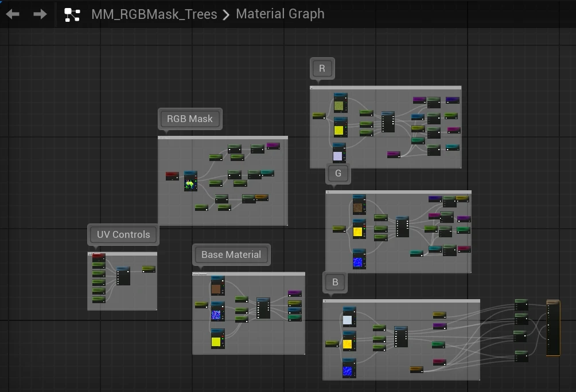Image resolution: width=576 pixels, height=392 pixels.
Task: Select the orange-outlined final material output node
Action: tap(553, 329)
